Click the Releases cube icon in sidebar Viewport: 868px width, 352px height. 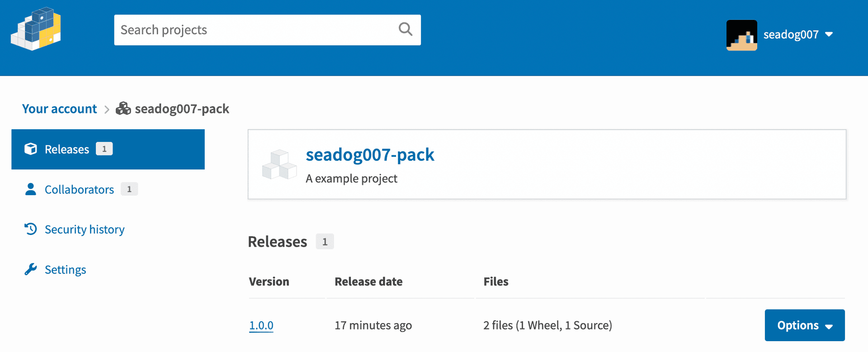pos(31,149)
